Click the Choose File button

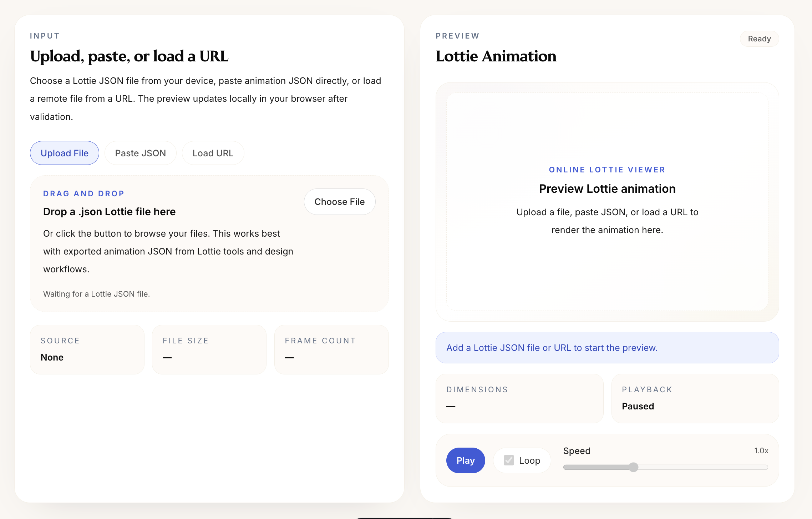[340, 202]
